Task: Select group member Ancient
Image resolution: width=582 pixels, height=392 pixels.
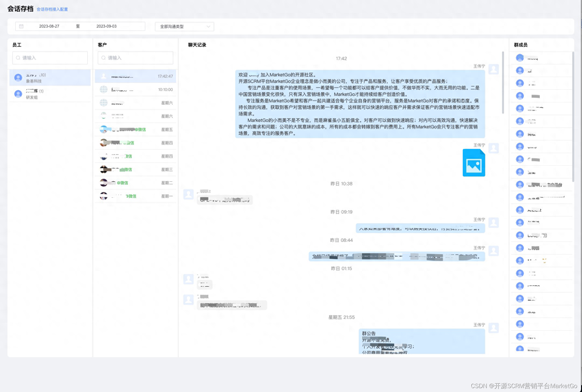Action: click(542, 210)
